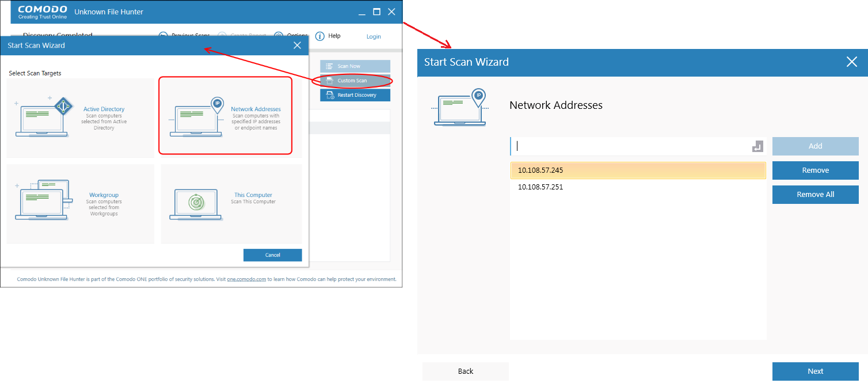
Task: Select the 10.108.57.245 address row
Action: [x=638, y=170]
